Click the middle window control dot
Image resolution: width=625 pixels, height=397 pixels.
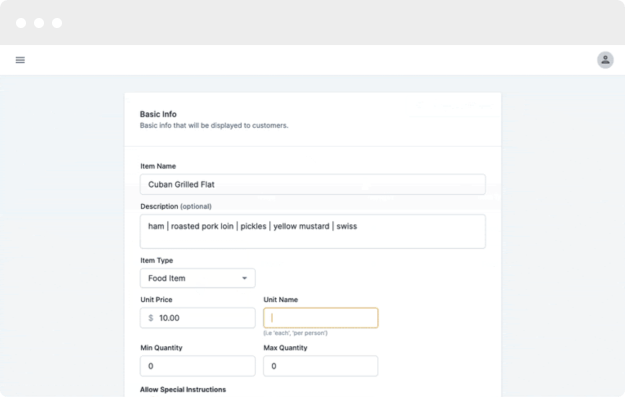(x=39, y=23)
